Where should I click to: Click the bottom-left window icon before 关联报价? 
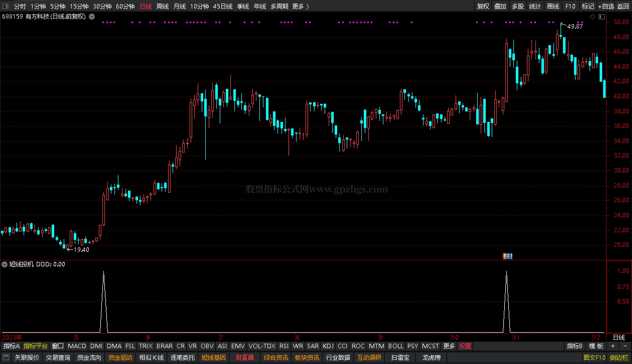click(x=6, y=357)
